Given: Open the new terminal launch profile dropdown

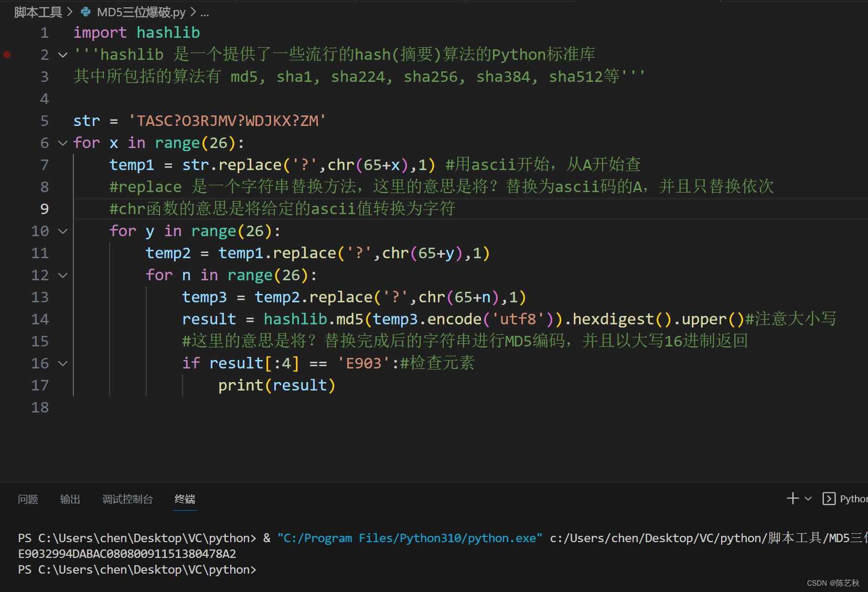Looking at the screenshot, I should click(x=808, y=499).
